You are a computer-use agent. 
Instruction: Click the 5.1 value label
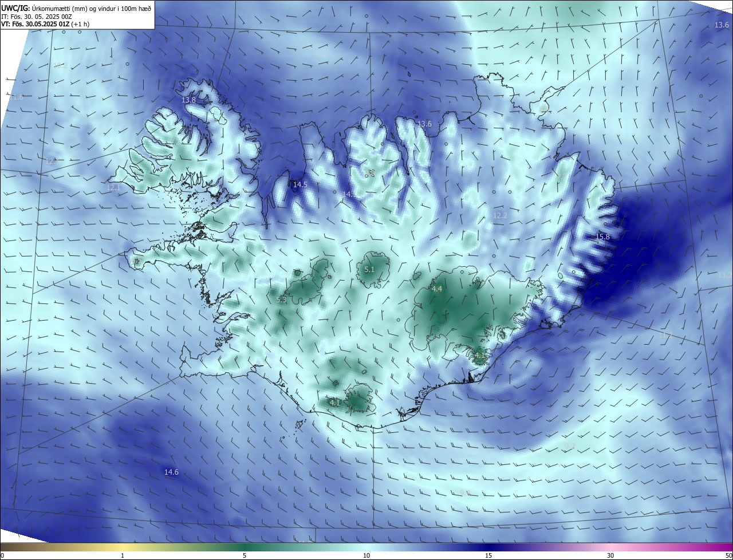point(369,269)
